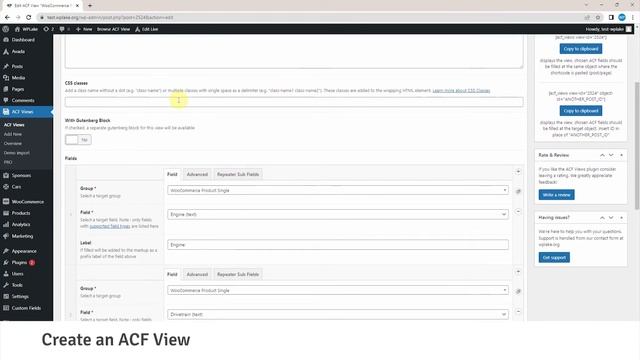Move Rate & Review panel up
640x360 pixels.
pos(602,155)
